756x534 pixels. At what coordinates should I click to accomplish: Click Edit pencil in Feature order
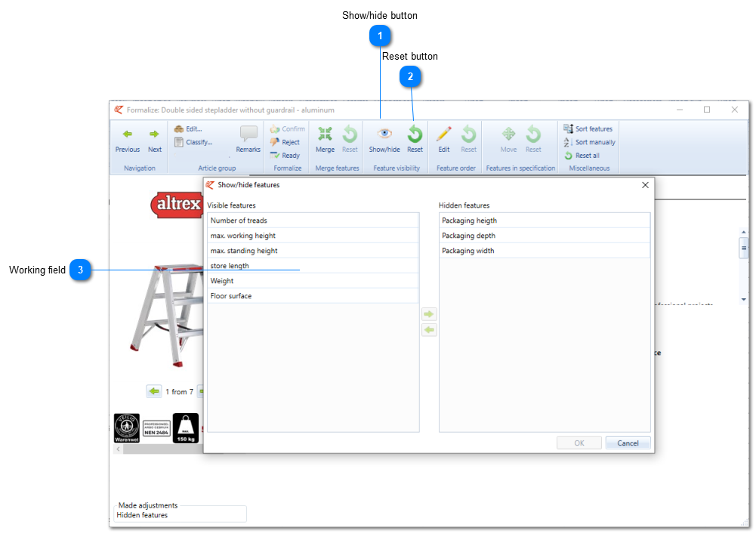tap(443, 140)
